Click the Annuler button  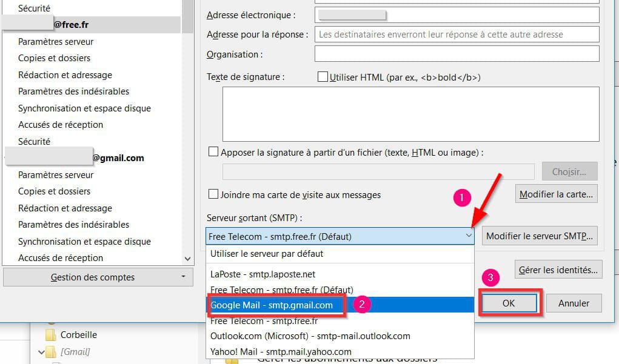point(574,303)
